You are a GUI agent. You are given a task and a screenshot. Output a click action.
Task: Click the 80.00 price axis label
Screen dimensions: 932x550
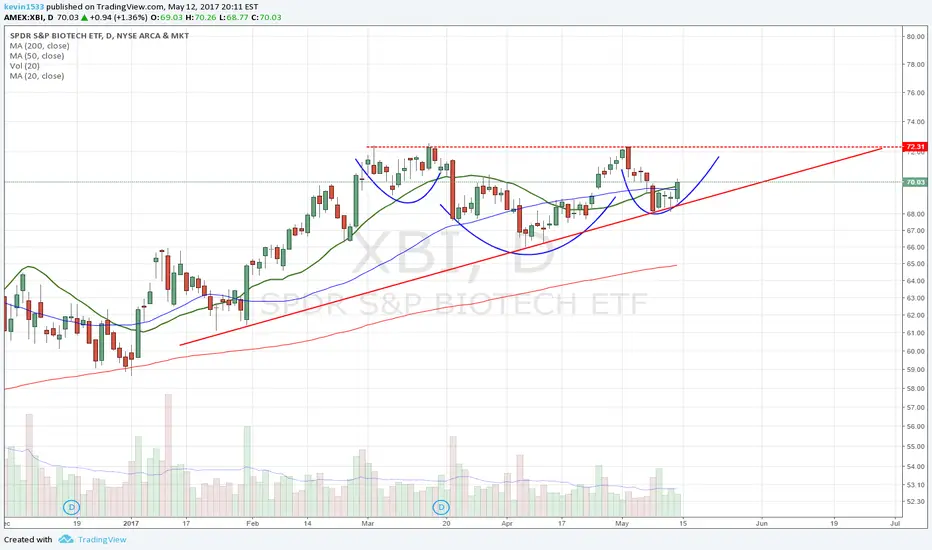[x=915, y=37]
